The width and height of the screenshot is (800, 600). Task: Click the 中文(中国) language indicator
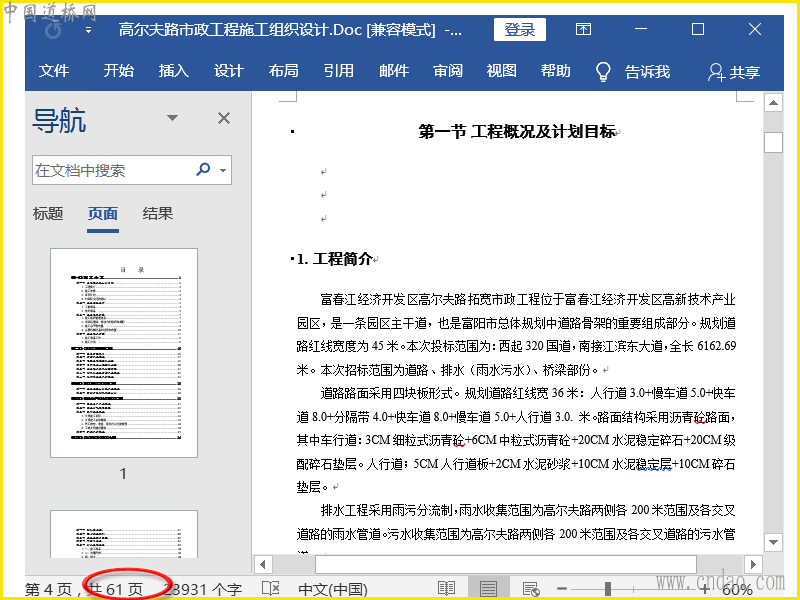pos(333,590)
